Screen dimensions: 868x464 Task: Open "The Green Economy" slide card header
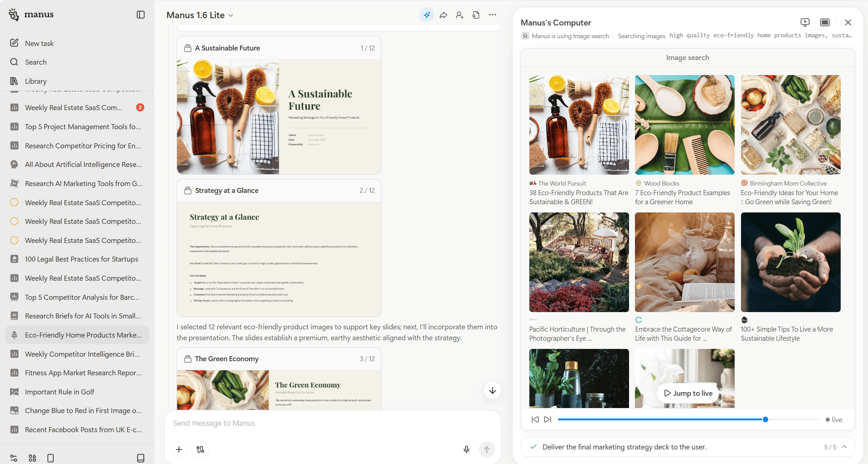(x=279, y=359)
